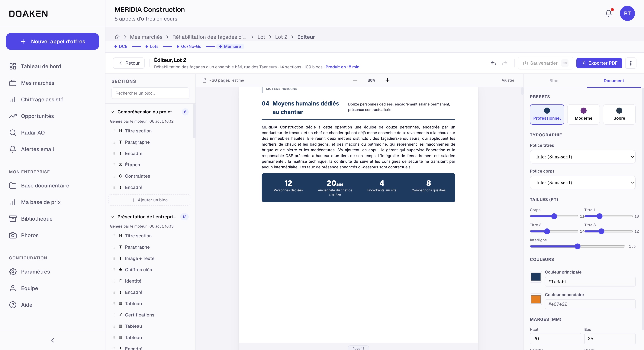Go to home via breadcrumb house icon
This screenshot has height=350, width=644.
(117, 37)
